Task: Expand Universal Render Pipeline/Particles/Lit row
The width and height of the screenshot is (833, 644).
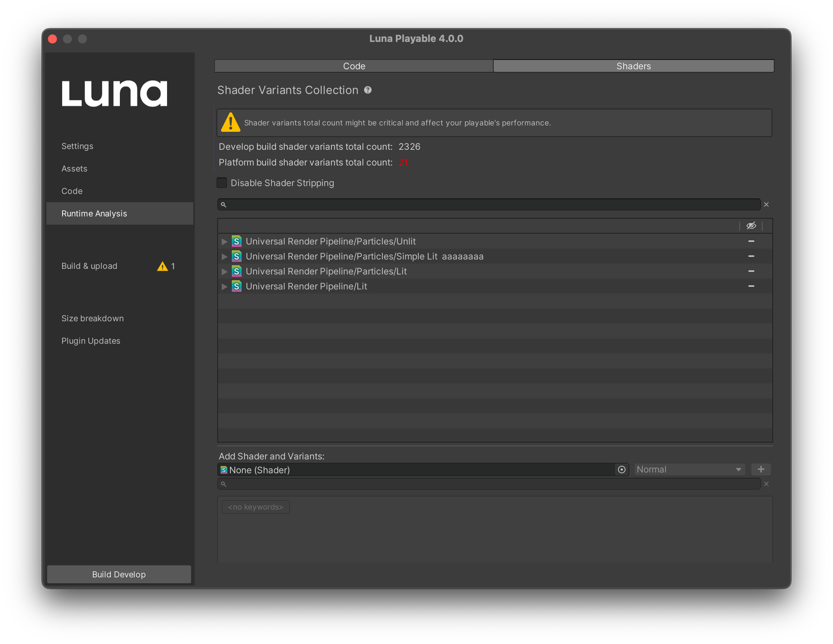Action: (x=224, y=271)
